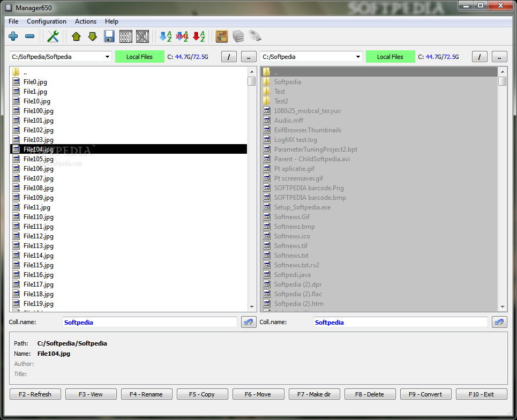Open the Help menu
This screenshot has width=517, height=420.
pyautogui.click(x=111, y=21)
